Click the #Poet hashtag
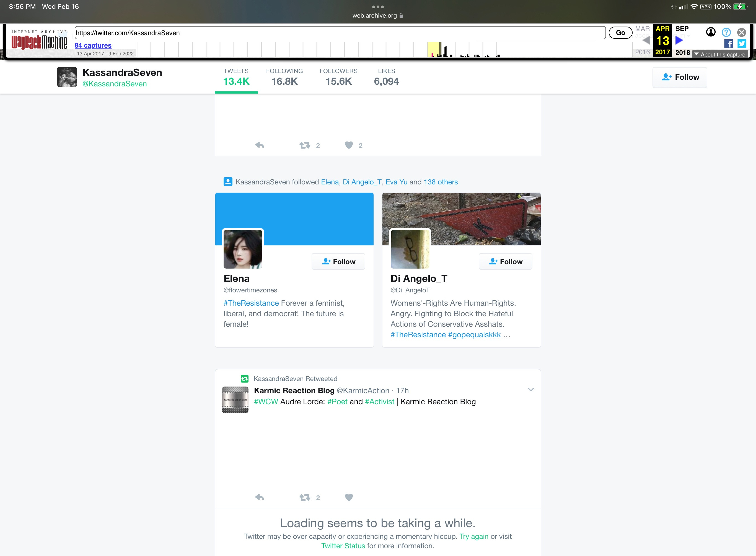This screenshot has height=556, width=756. point(337,401)
